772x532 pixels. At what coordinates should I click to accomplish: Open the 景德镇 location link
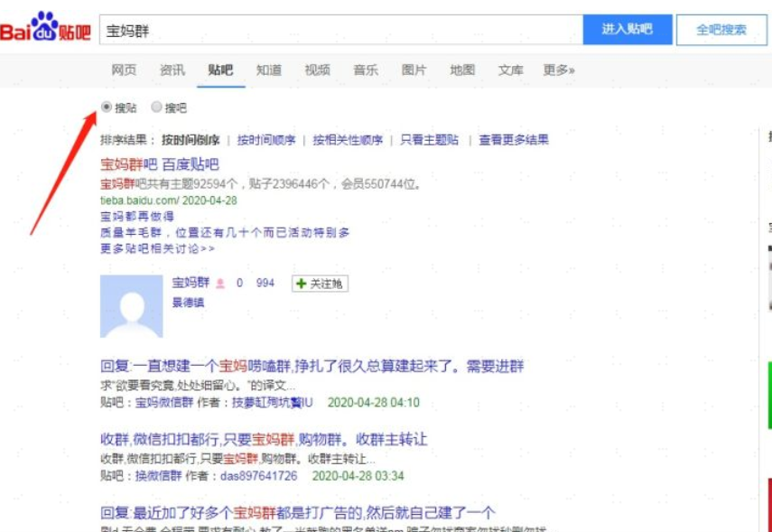pyautogui.click(x=188, y=302)
